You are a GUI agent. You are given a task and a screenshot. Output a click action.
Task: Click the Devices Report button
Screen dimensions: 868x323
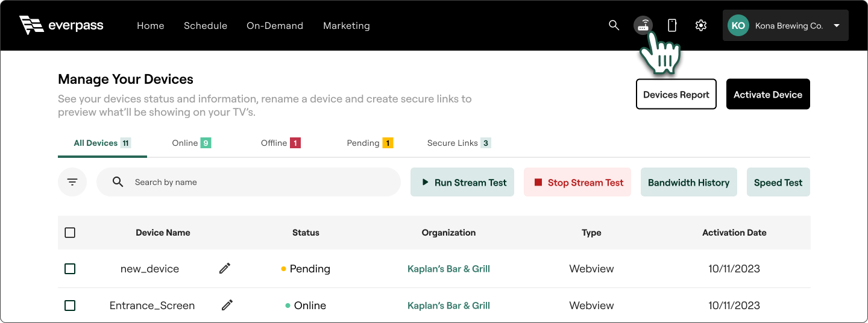tap(676, 94)
